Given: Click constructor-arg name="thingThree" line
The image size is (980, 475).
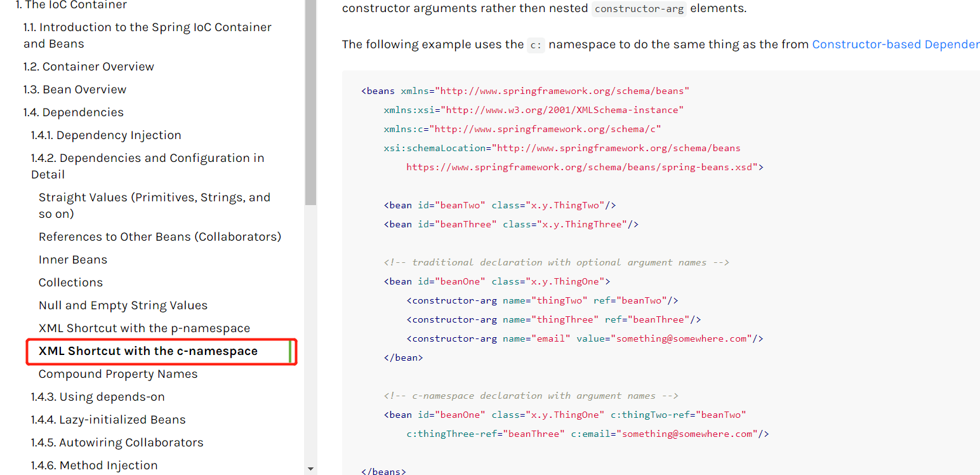Looking at the screenshot, I should tap(553, 319).
